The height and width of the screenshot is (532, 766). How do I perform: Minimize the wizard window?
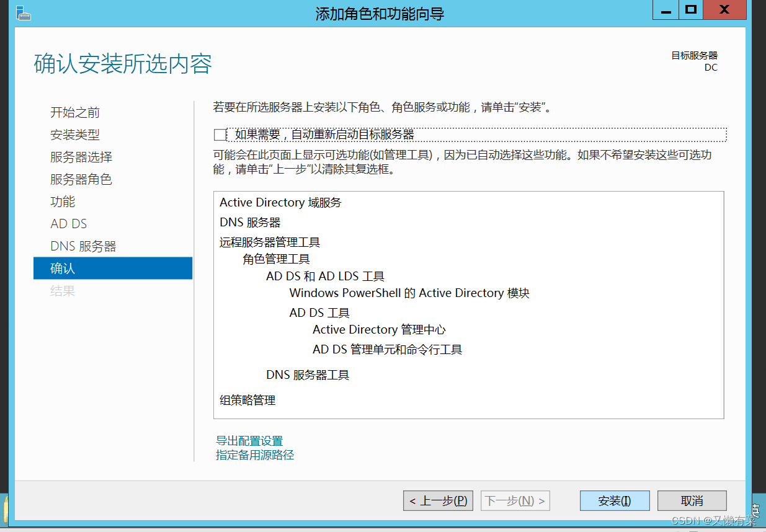tap(666, 9)
